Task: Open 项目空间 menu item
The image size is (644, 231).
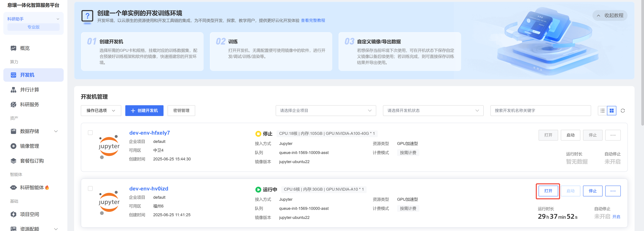Action: tap(34, 214)
